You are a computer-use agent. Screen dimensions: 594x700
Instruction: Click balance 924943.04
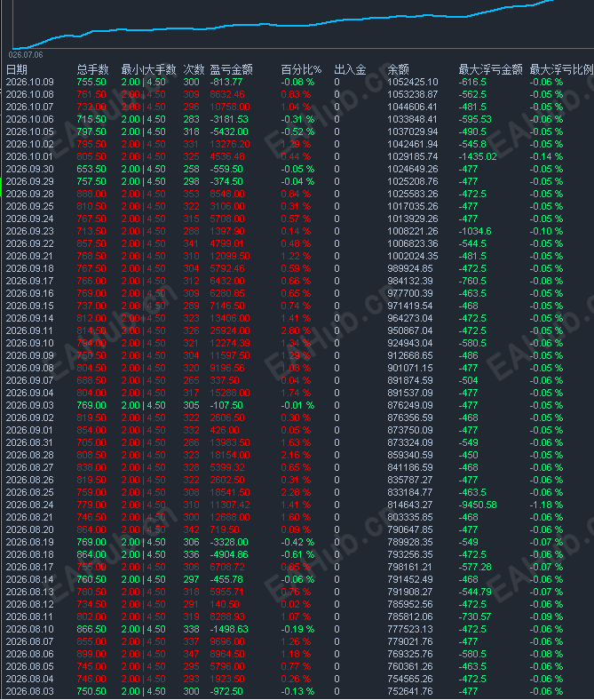click(x=410, y=343)
